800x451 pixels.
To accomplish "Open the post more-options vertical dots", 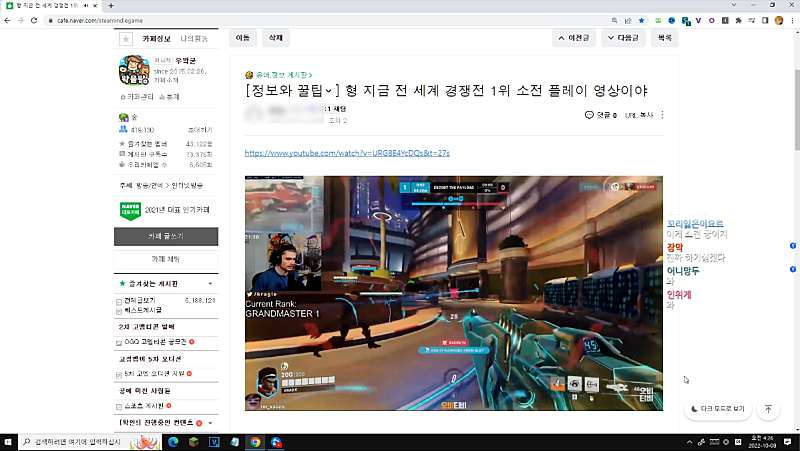I will pyautogui.click(x=662, y=115).
